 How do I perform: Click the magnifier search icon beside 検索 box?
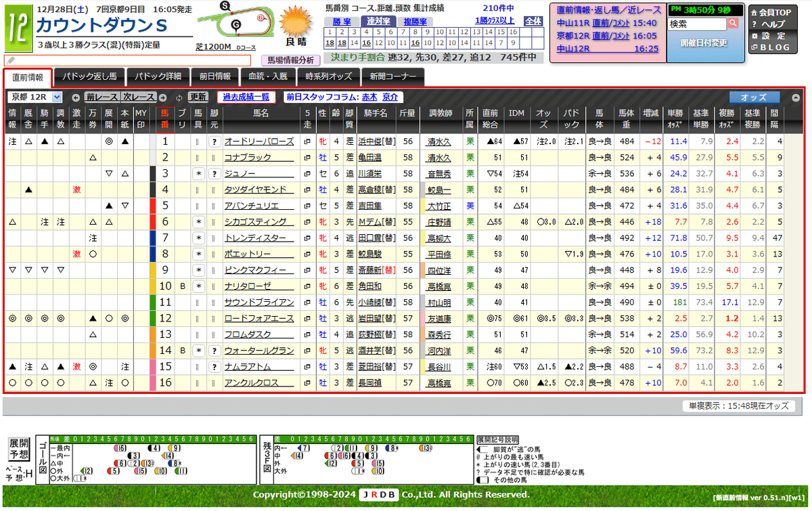tap(733, 24)
